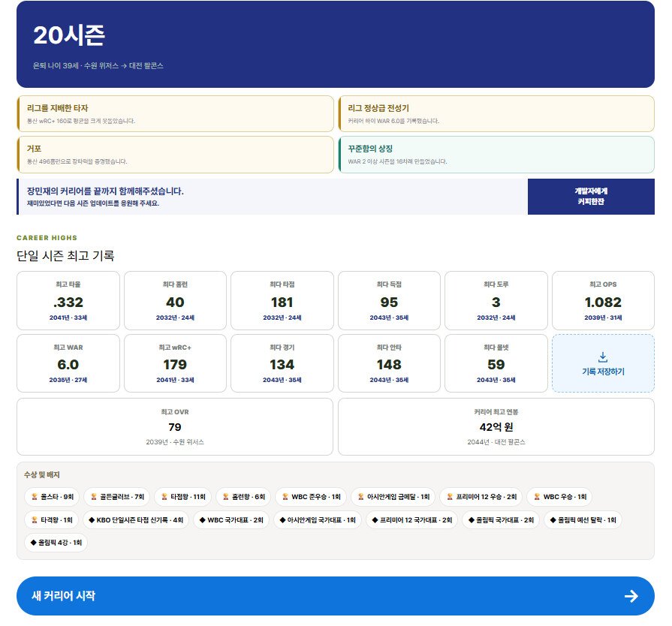Select the 최다 타점 181 card
The height and width of the screenshot is (626, 672).
click(282, 300)
